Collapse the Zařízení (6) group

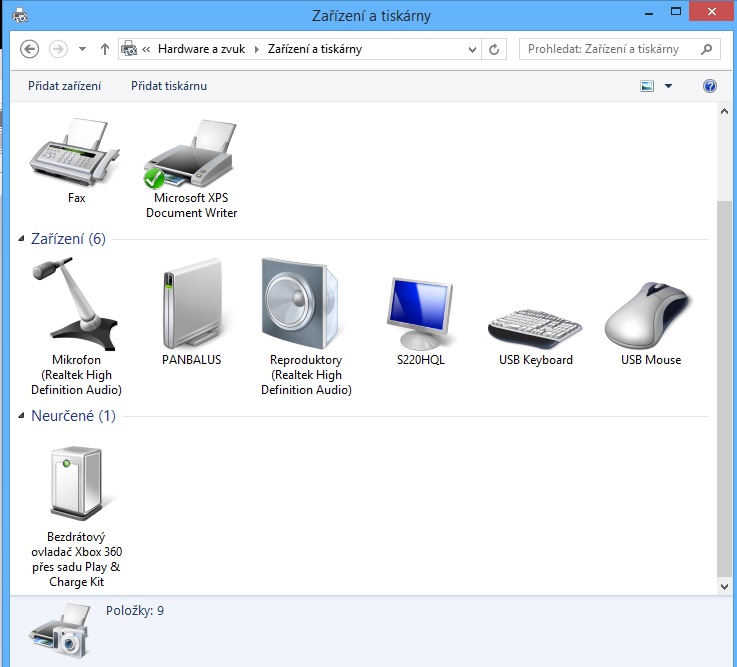[24, 239]
